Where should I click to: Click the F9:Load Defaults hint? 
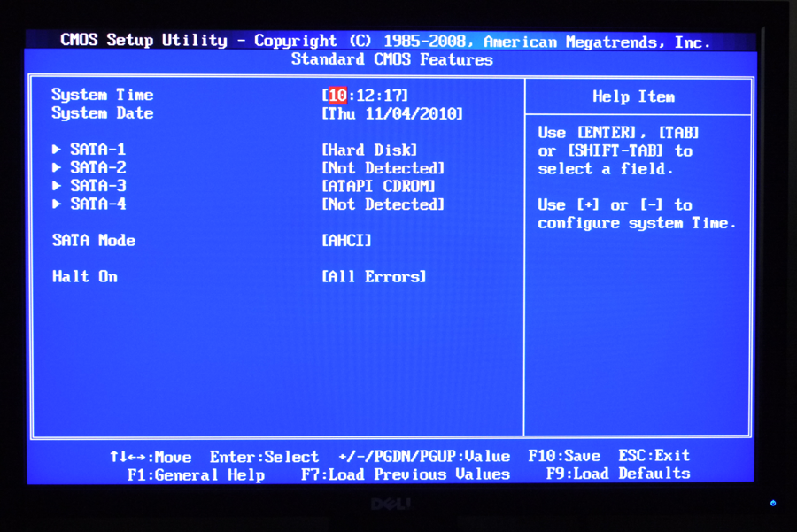coord(618,474)
